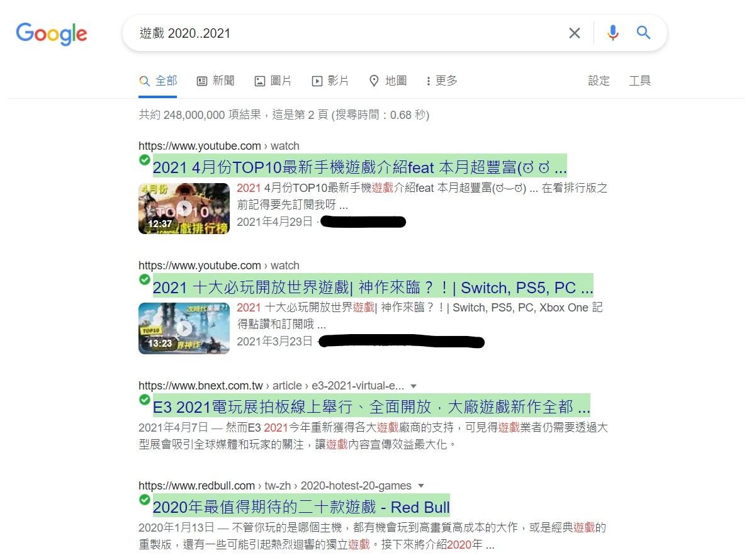Open the 2021 十大必玩開放世界遊戲 result
The image size is (749, 560).
[x=373, y=288]
